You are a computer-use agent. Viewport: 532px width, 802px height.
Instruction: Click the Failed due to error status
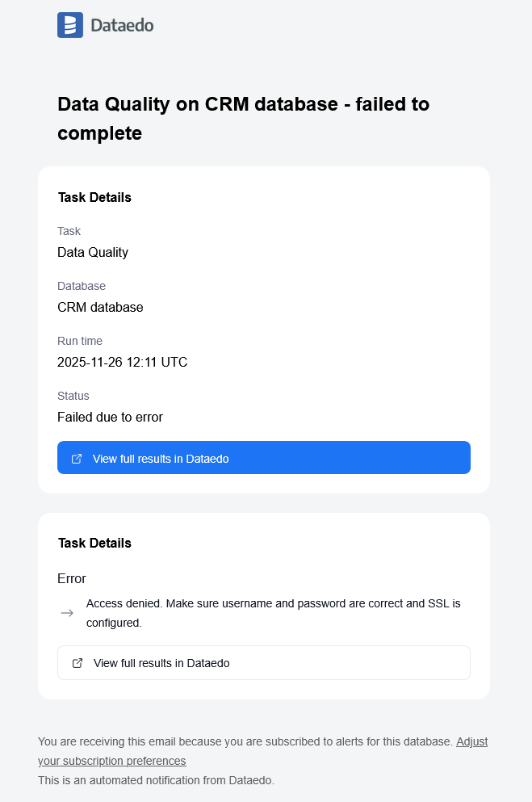(x=110, y=417)
